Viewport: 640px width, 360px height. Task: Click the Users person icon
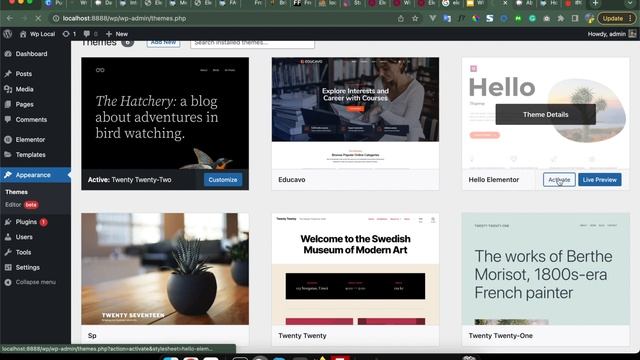(x=8, y=237)
